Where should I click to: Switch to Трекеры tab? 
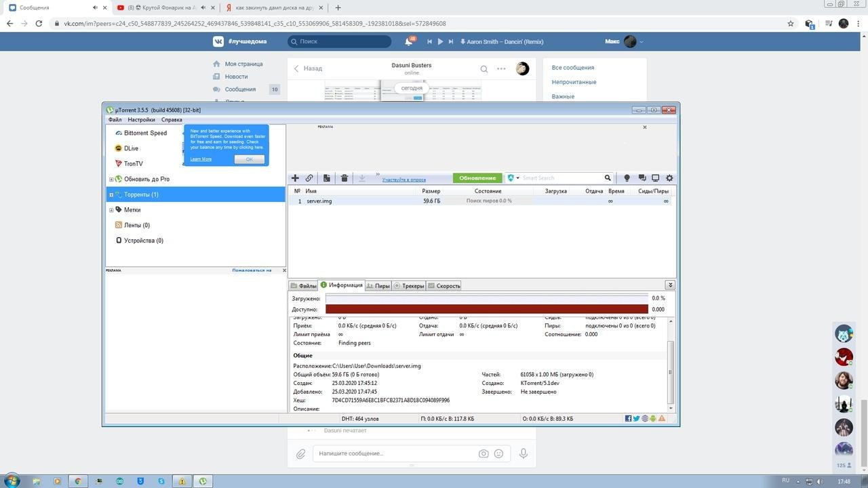pyautogui.click(x=409, y=286)
